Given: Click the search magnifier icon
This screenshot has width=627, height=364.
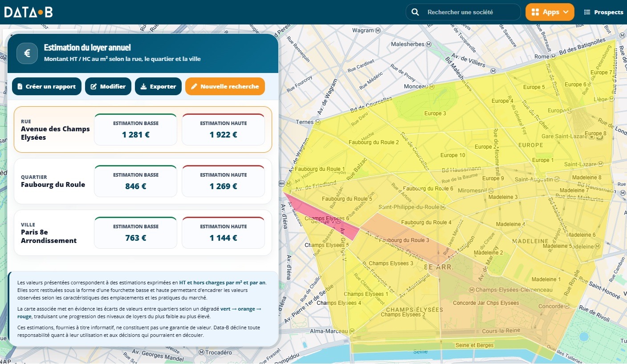Looking at the screenshot, I should coord(415,12).
